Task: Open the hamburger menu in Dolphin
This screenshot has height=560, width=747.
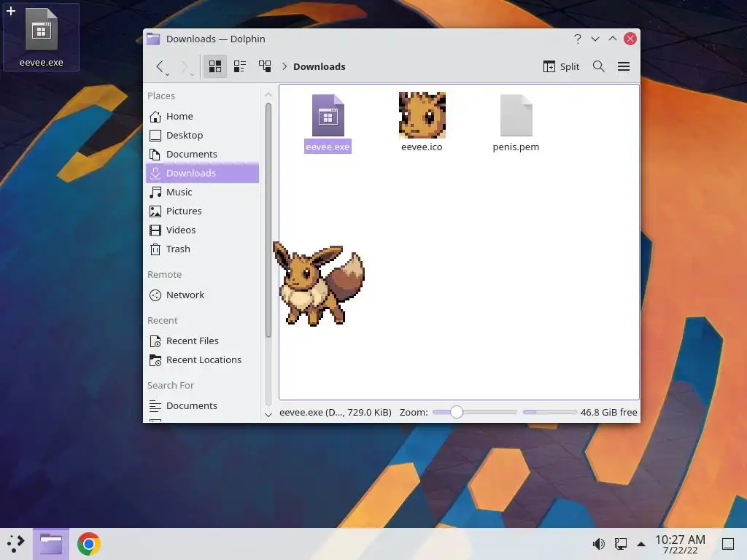Action: click(x=624, y=66)
